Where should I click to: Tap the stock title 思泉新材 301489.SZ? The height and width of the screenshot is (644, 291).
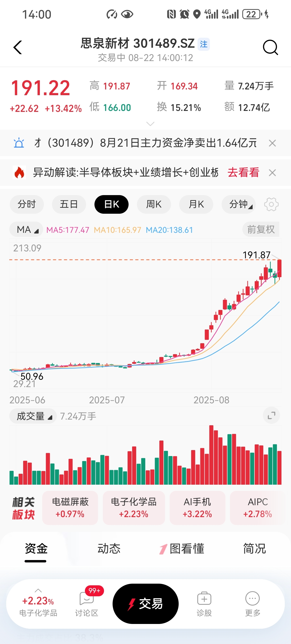point(137,43)
